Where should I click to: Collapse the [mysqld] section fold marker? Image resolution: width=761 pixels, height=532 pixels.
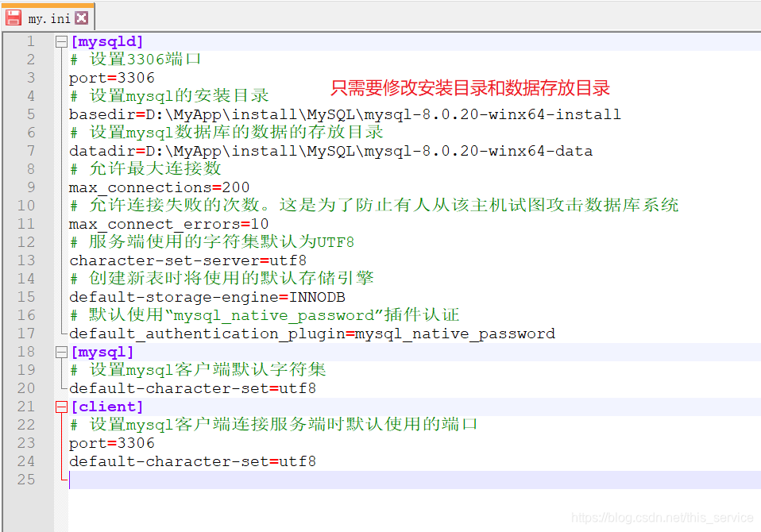[61, 42]
